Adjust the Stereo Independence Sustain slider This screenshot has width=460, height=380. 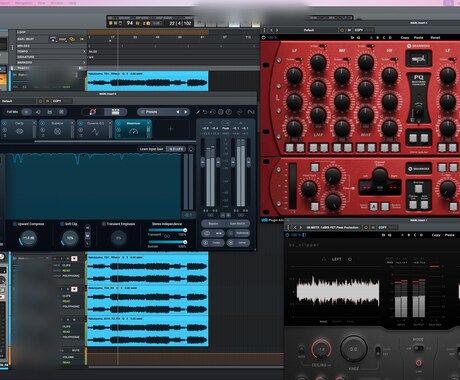click(x=167, y=242)
